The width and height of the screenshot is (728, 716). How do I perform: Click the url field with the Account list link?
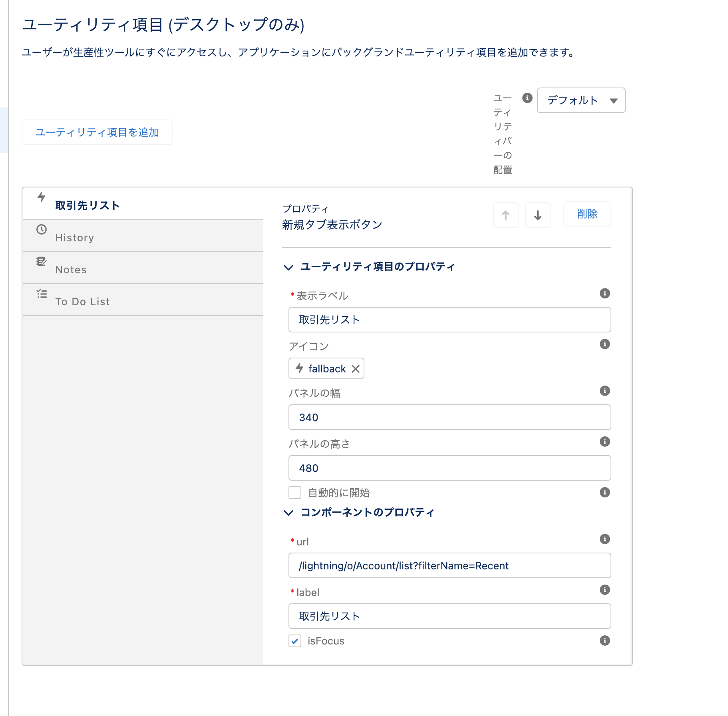point(449,565)
